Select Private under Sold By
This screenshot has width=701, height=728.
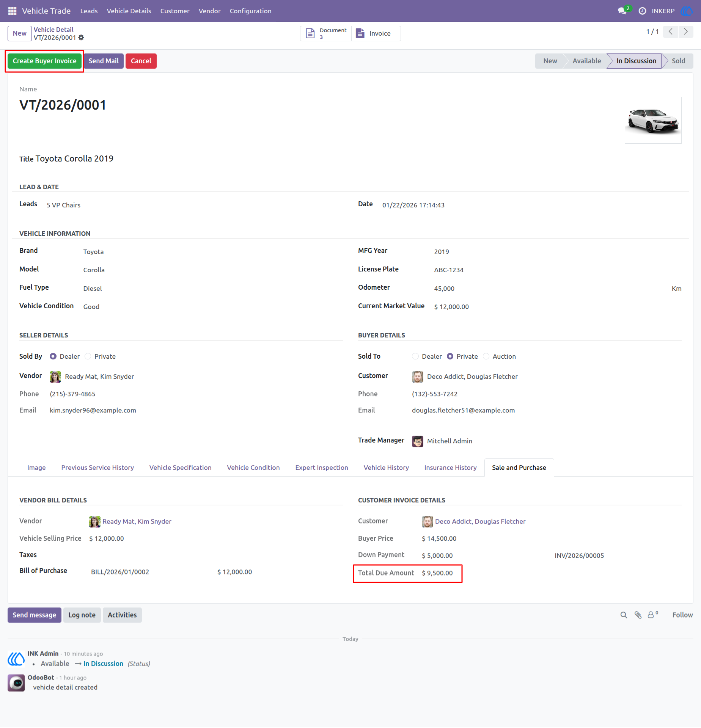(88, 356)
